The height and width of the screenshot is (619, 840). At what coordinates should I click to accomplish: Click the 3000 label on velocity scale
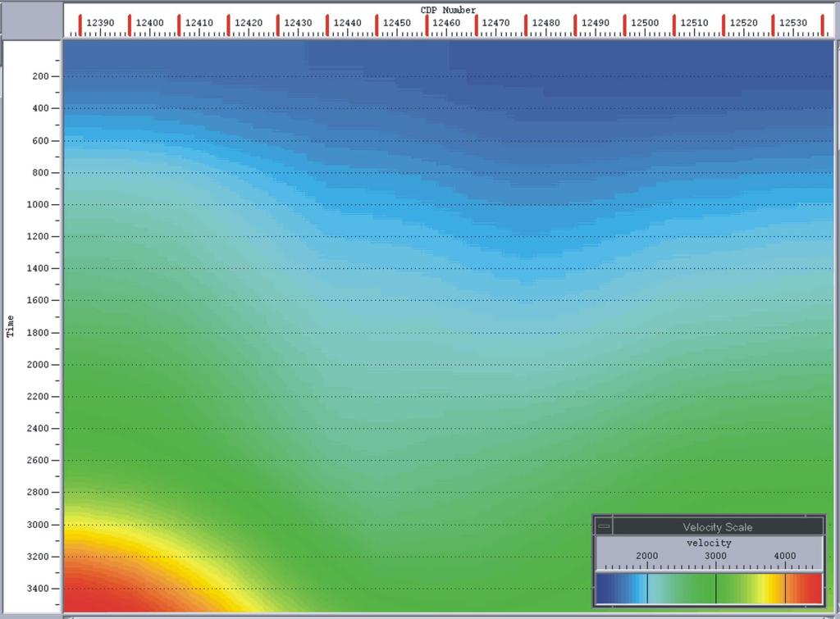coord(715,556)
